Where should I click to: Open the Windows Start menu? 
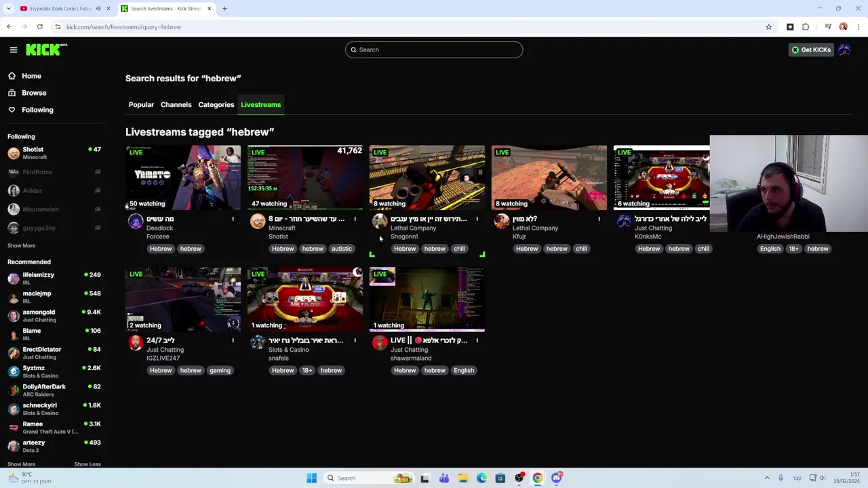tap(311, 478)
